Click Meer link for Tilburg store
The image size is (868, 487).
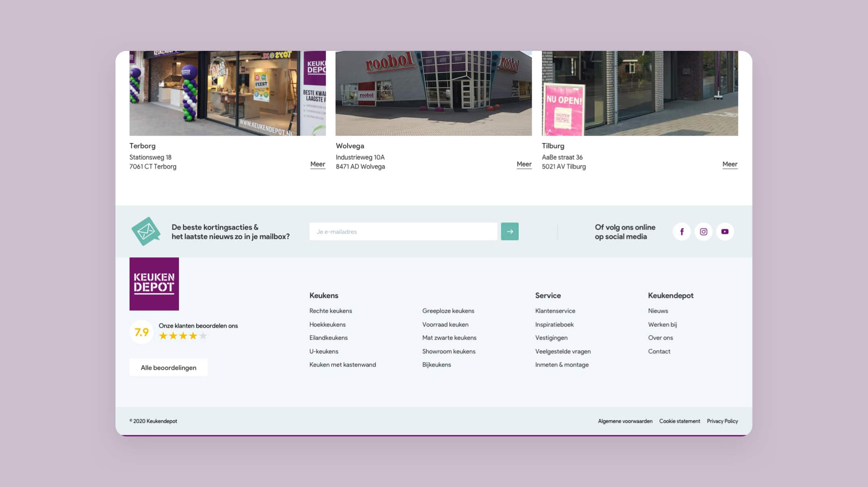(x=730, y=164)
